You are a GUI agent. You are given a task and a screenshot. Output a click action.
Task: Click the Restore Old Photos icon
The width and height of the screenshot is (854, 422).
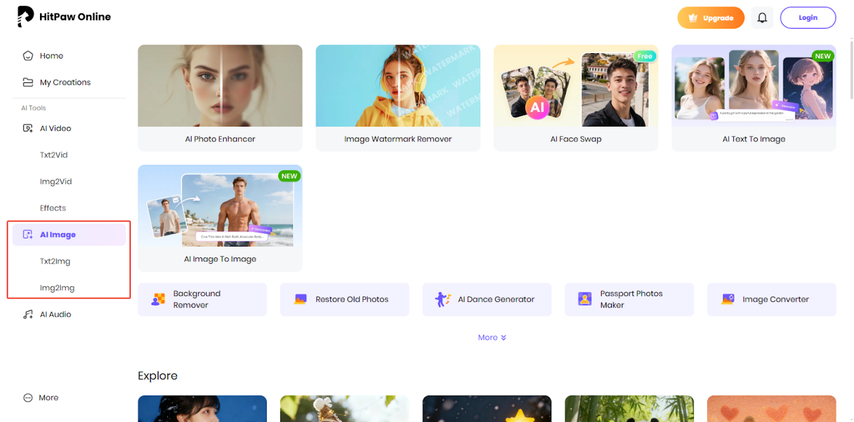pos(300,299)
